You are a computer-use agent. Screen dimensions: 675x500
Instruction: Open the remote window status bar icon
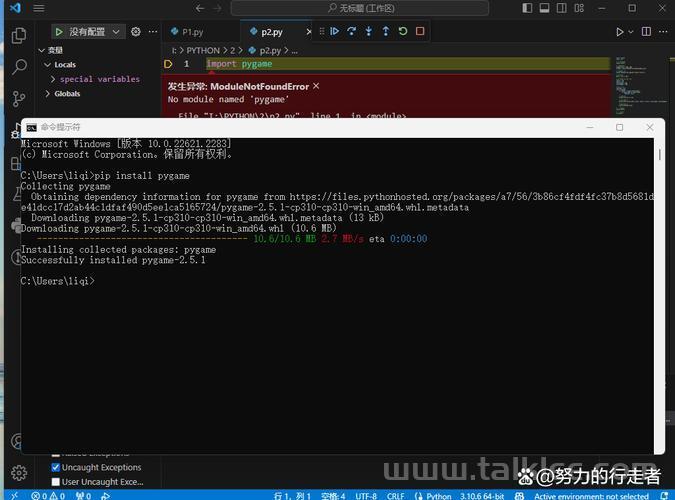pos(14,496)
